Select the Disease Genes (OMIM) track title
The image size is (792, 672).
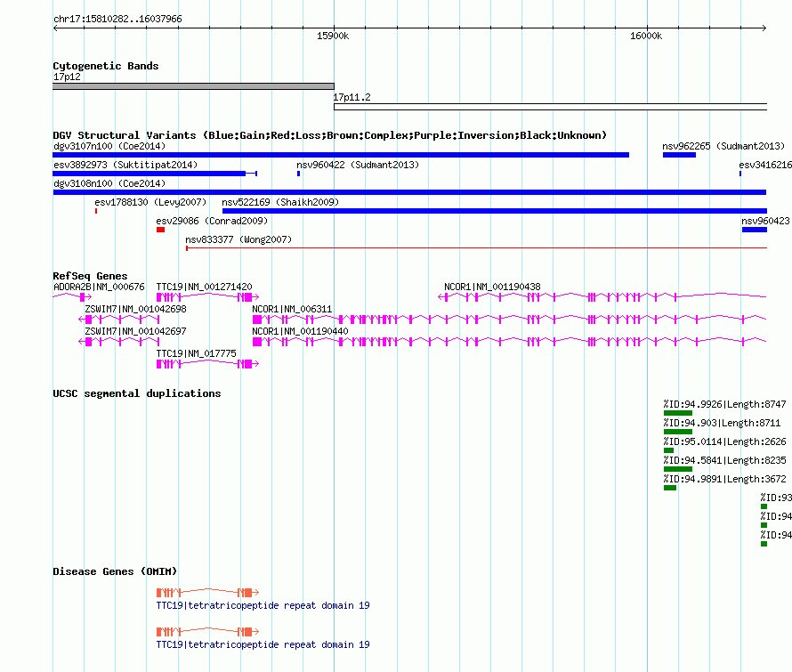(x=115, y=571)
